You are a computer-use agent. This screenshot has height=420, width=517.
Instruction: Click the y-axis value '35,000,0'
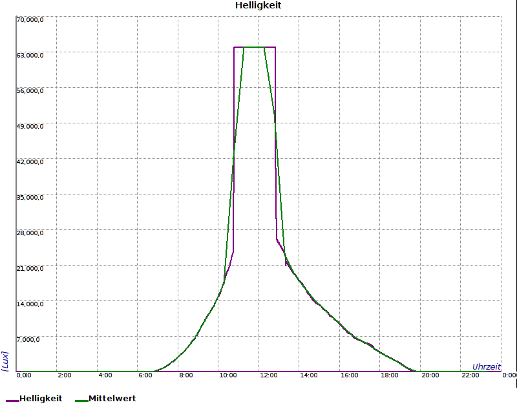tap(30, 198)
